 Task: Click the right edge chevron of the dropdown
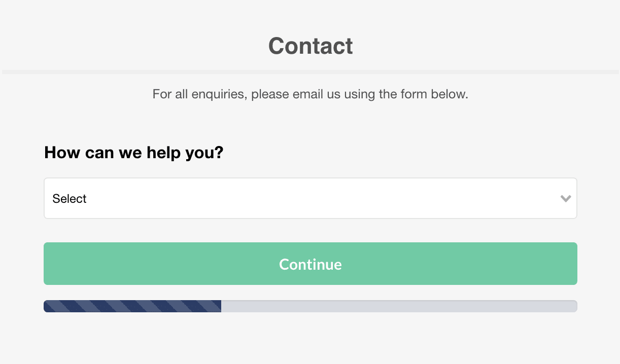point(565,199)
